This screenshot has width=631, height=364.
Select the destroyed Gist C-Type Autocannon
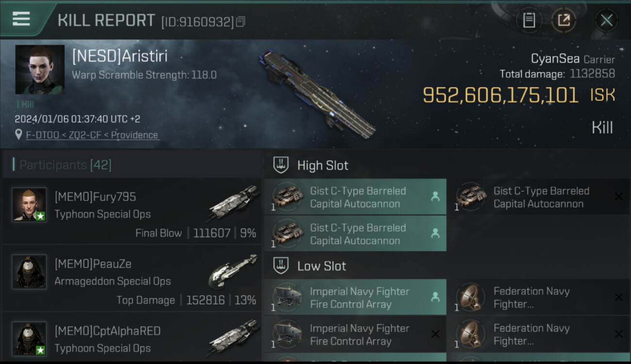[538, 197]
